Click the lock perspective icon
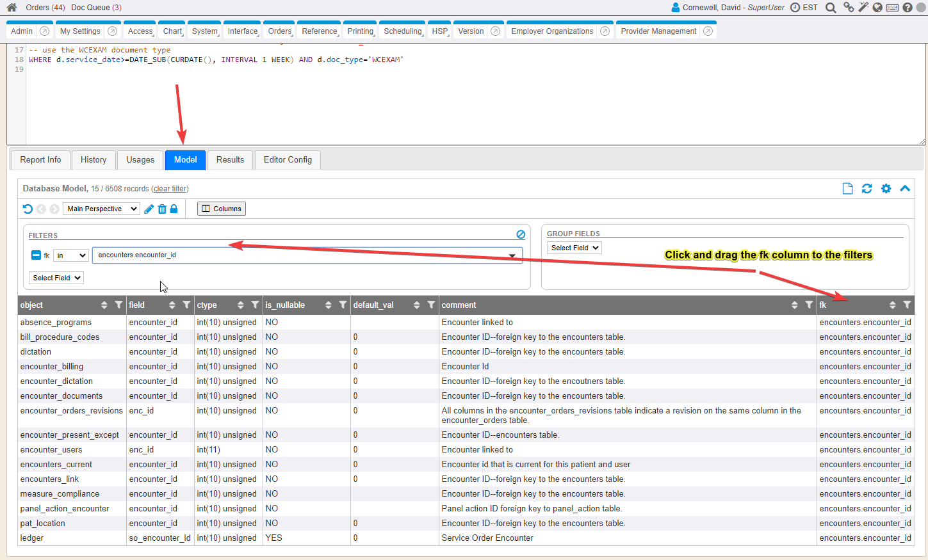Screen dimensions: 928x560 174,209
